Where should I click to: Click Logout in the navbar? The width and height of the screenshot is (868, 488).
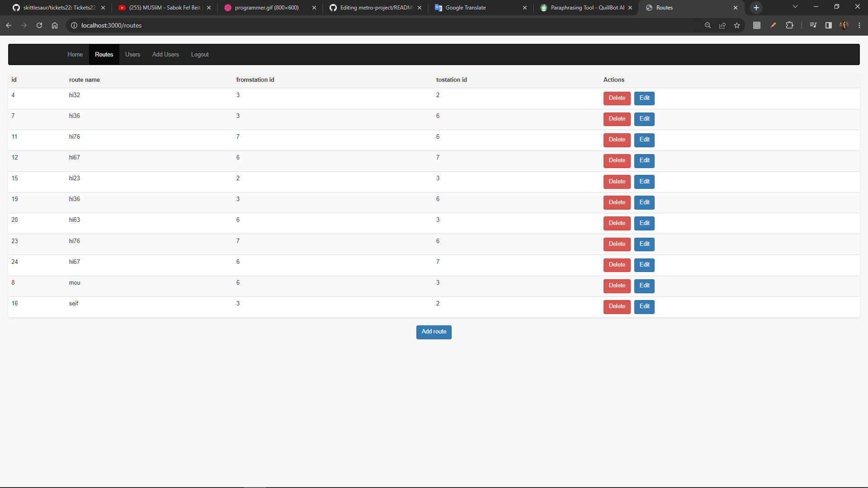tap(199, 54)
